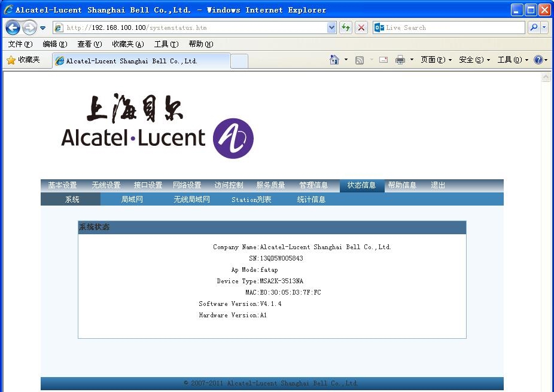Viewport: 554px width, 392px height.
Task: Go to 基本设置 navigation tab
Action: 63,185
